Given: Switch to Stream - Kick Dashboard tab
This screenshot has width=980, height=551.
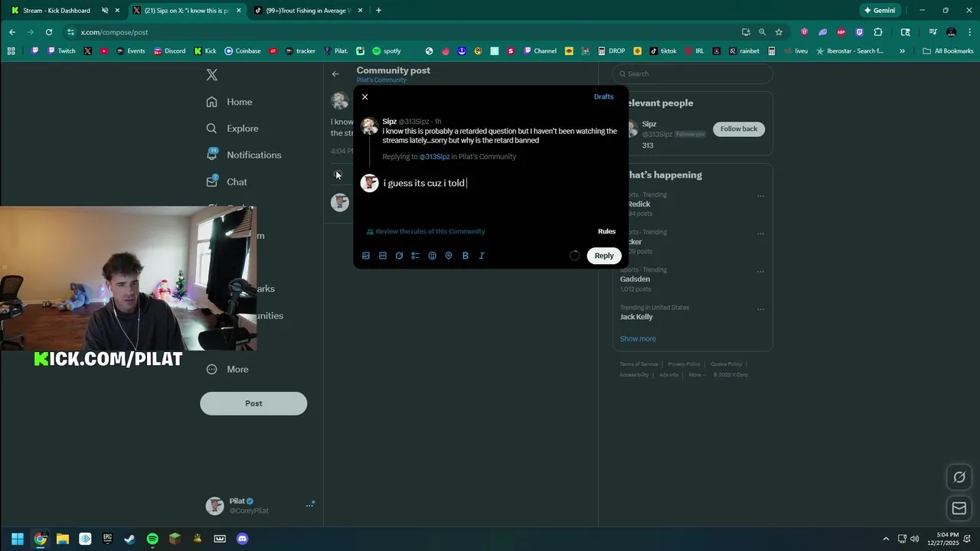Looking at the screenshot, I should point(56,11).
